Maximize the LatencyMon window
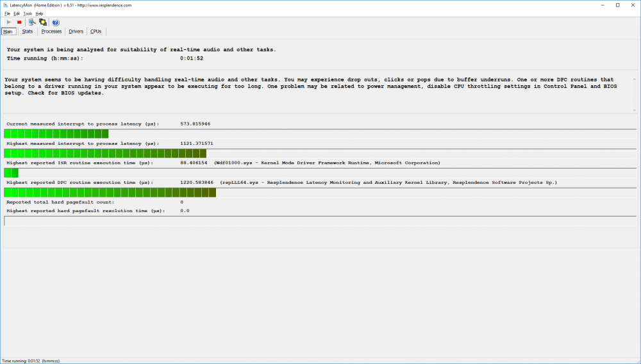Screen dimensions: 641x364 (618, 5)
